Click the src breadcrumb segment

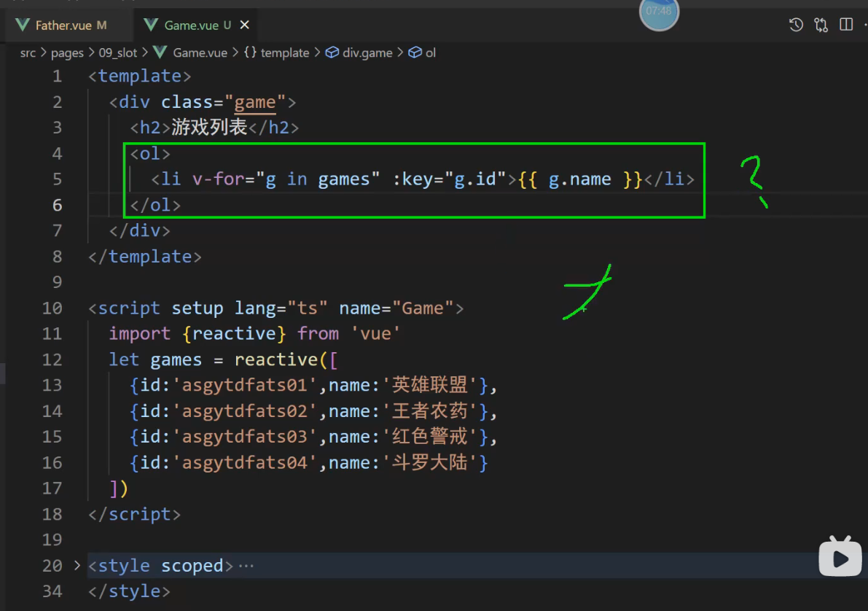tap(28, 52)
